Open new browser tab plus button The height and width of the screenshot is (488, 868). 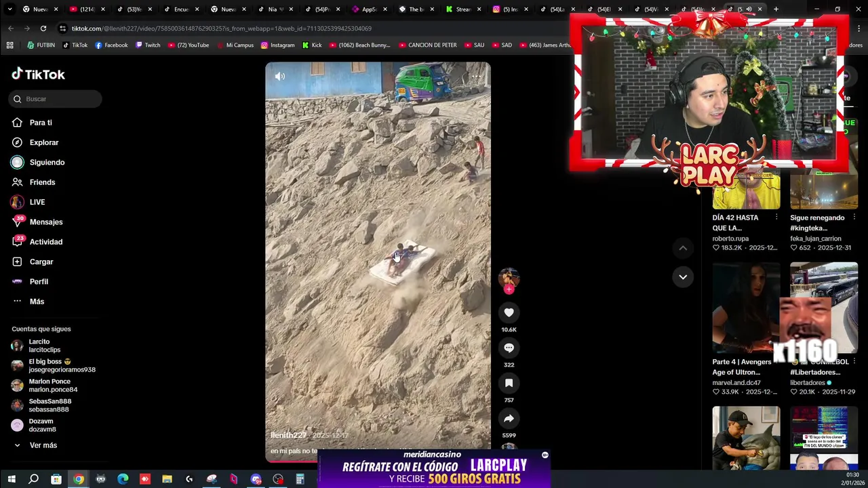(x=776, y=9)
